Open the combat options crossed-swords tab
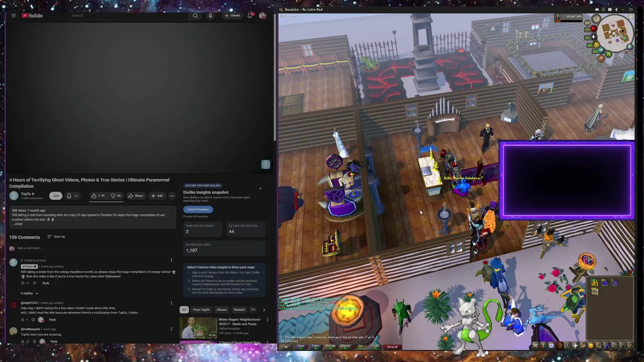 pos(535,345)
